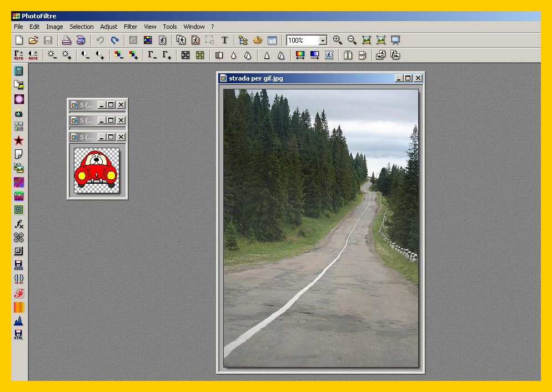Maximize the strada per gif.jpg window

(408, 78)
